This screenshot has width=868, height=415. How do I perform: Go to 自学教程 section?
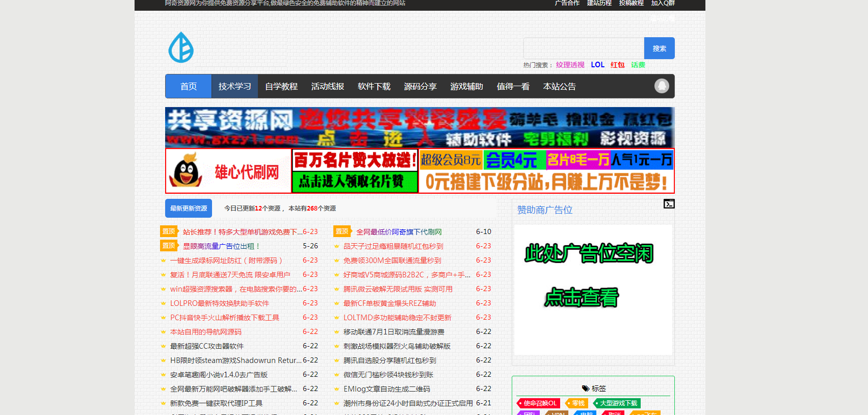point(281,86)
